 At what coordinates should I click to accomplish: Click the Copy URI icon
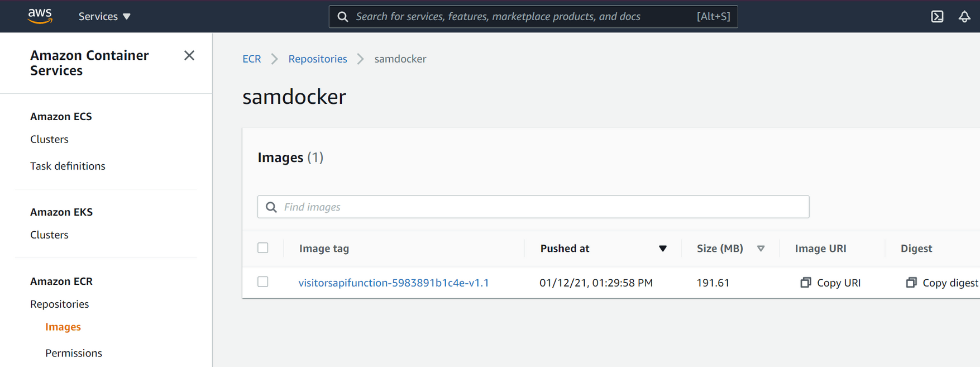tap(805, 283)
